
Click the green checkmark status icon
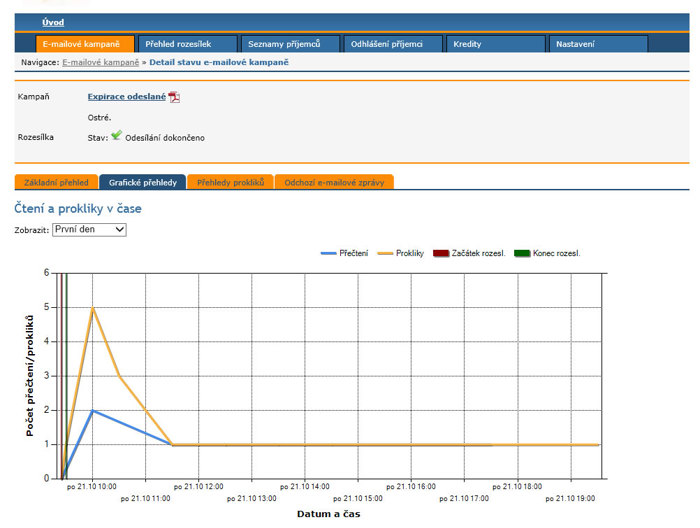pyautogui.click(x=117, y=135)
